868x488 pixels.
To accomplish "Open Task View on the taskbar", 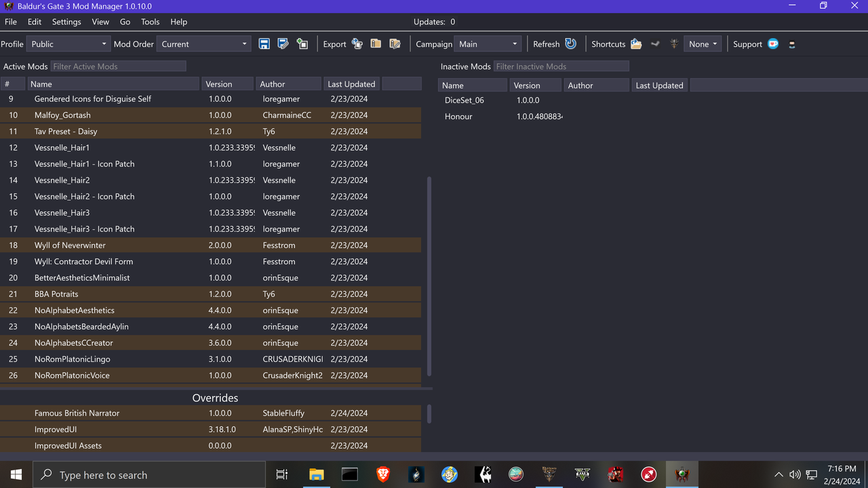I will tap(282, 475).
